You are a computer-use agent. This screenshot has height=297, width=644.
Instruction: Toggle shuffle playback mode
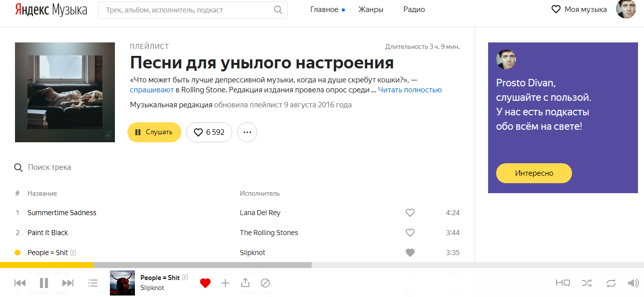587,283
